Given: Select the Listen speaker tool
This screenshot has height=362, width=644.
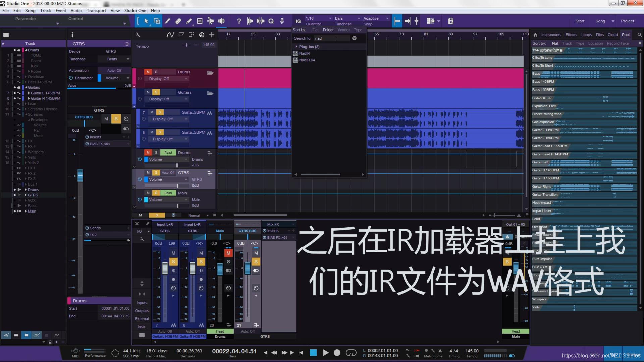Looking at the screenshot, I should point(221,21).
